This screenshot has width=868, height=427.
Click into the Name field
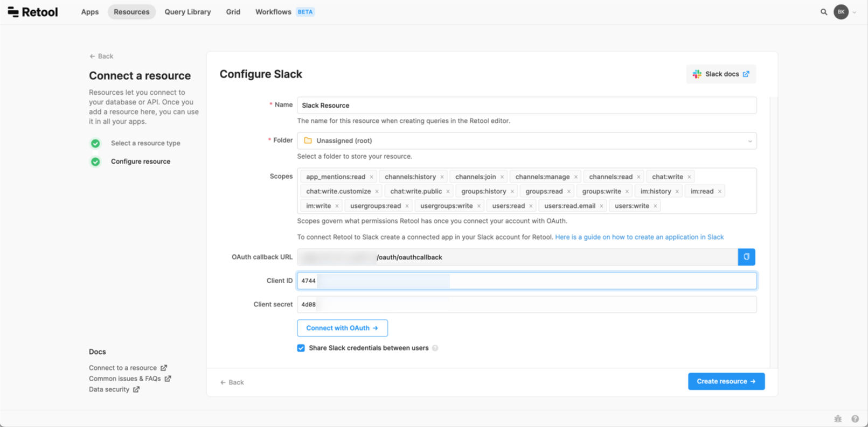pyautogui.click(x=526, y=106)
